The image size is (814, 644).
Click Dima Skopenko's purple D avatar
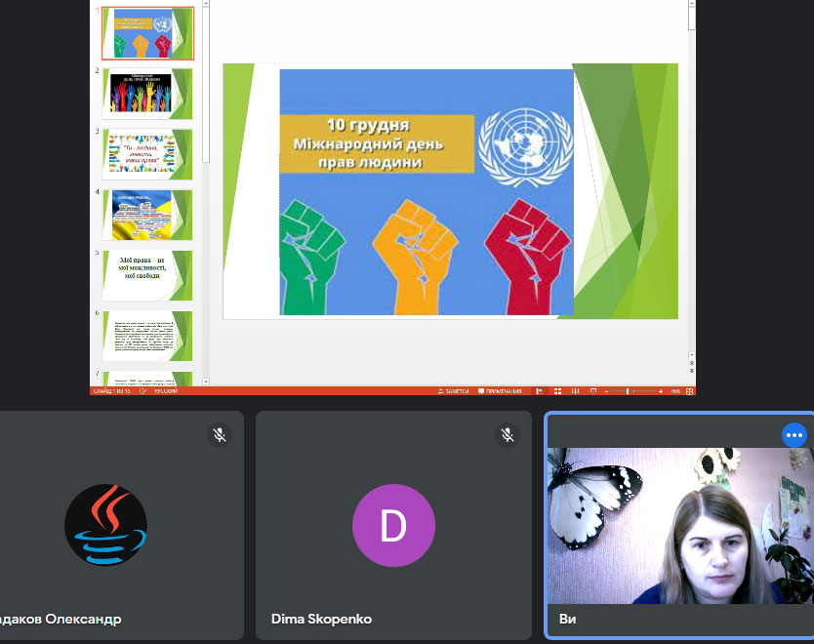(x=393, y=525)
